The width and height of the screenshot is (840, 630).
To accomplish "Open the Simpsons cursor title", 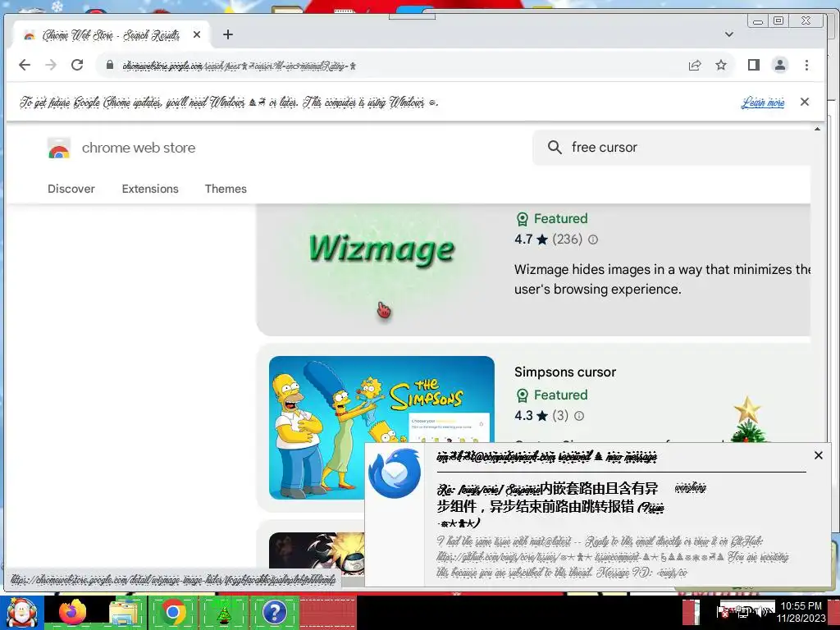I will click(x=565, y=372).
